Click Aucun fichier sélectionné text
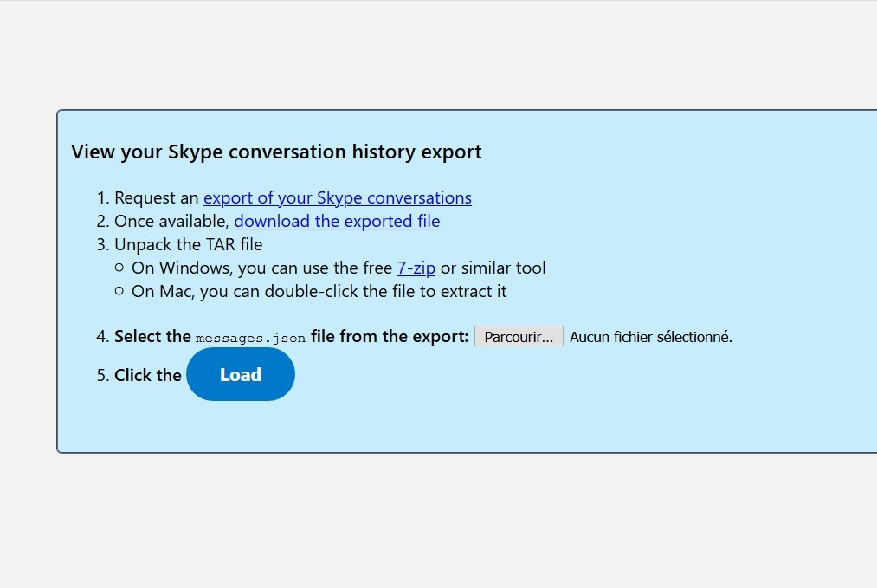The image size is (877, 588). [649, 336]
